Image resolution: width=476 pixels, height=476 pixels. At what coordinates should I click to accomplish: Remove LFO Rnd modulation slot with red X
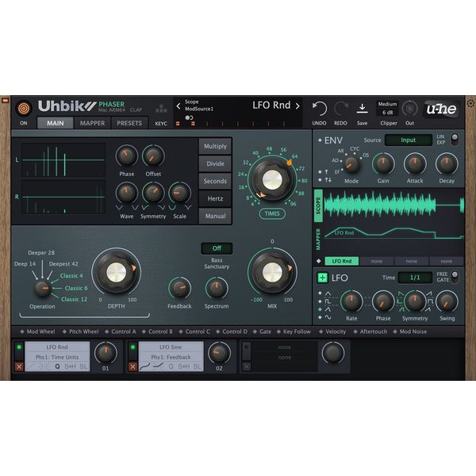(20, 366)
